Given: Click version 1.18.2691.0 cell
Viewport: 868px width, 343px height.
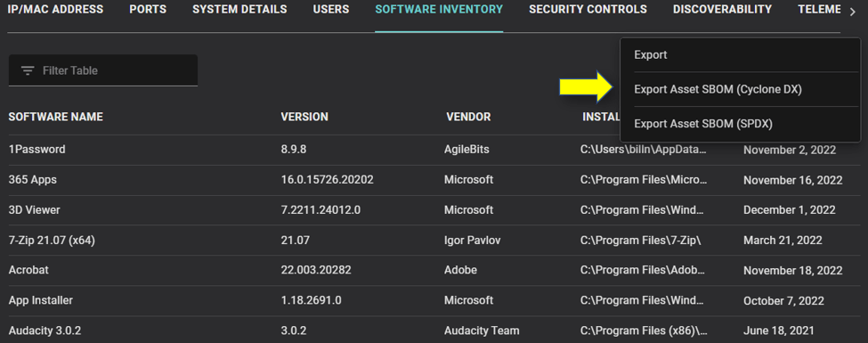Looking at the screenshot, I should (311, 300).
